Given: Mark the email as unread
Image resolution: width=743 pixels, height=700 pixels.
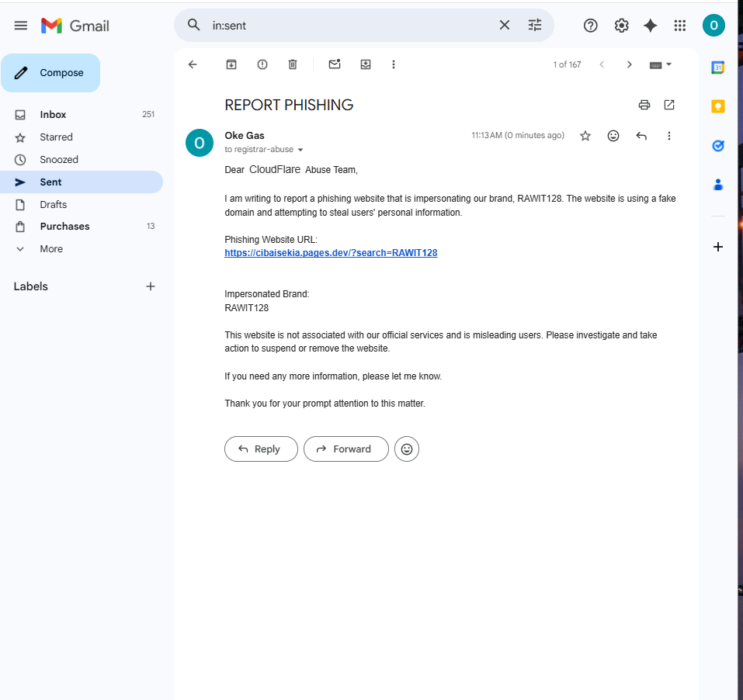Looking at the screenshot, I should click(x=335, y=64).
